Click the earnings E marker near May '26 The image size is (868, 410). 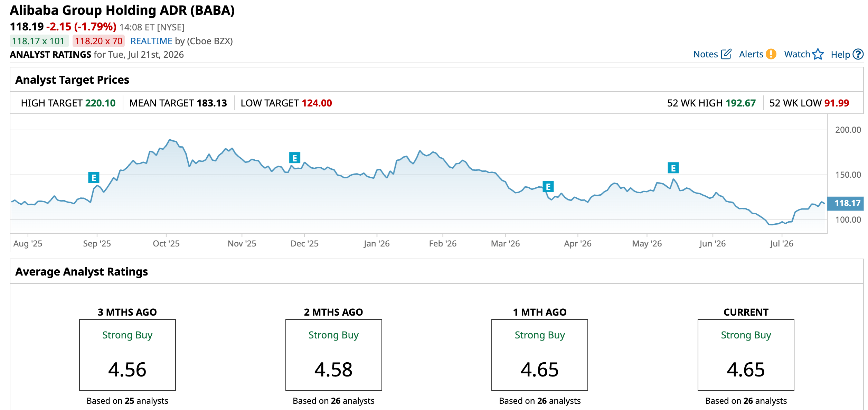tap(673, 168)
